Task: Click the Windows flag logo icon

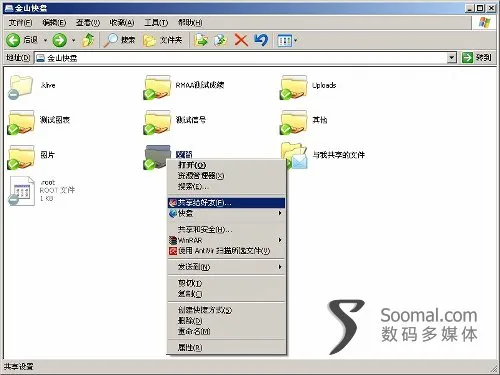Action: point(484,23)
